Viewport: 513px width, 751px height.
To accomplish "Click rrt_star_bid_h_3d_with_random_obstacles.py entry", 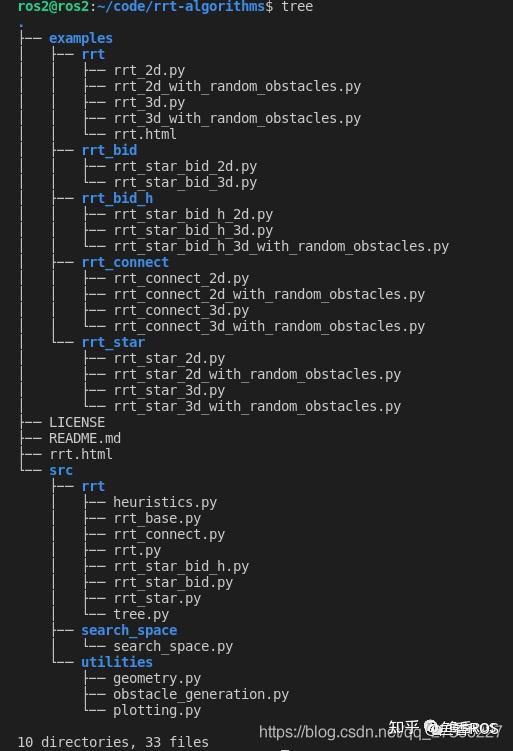I will click(x=281, y=247).
